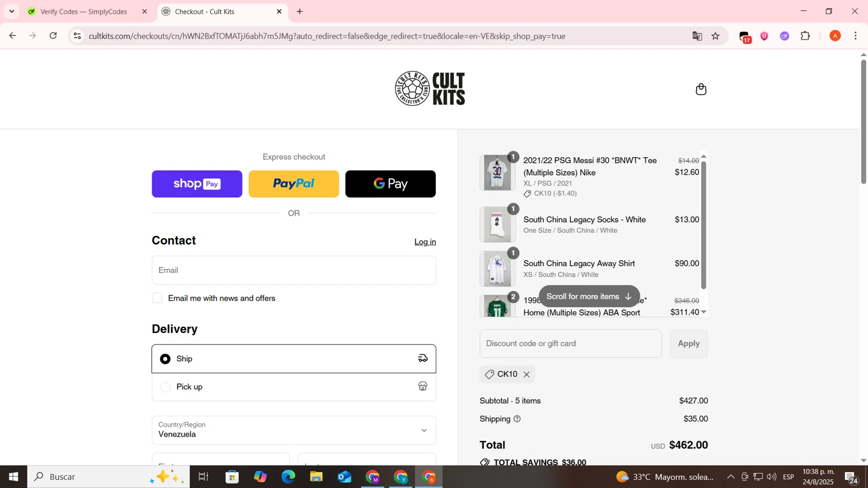The width and height of the screenshot is (868, 488).
Task: Open Task View on the taskbar
Action: click(x=203, y=477)
